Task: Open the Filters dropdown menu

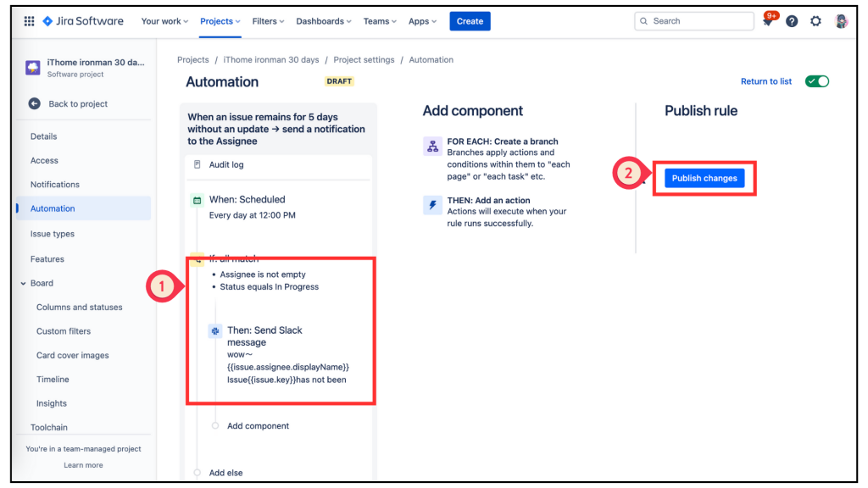Action: [x=268, y=21]
